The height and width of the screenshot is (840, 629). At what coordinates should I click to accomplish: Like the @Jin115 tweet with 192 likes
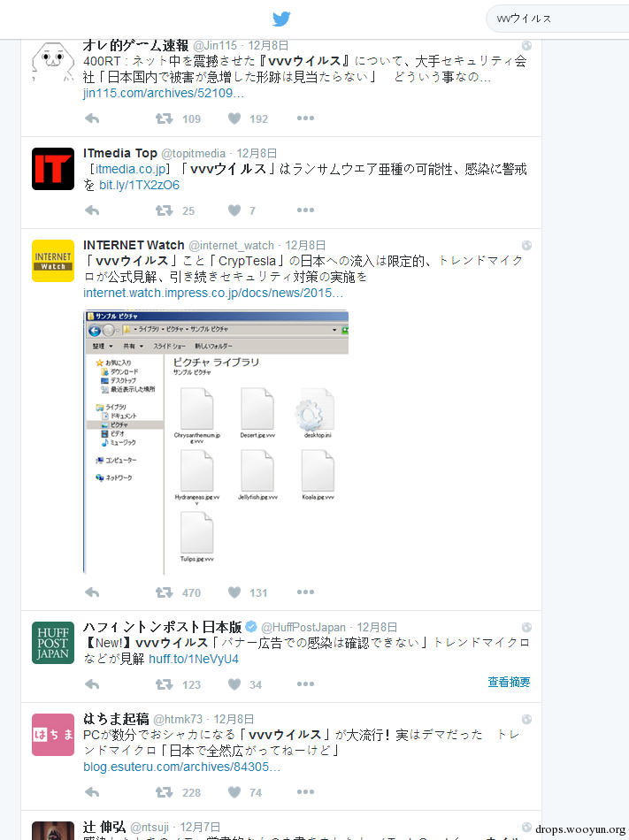[234, 118]
